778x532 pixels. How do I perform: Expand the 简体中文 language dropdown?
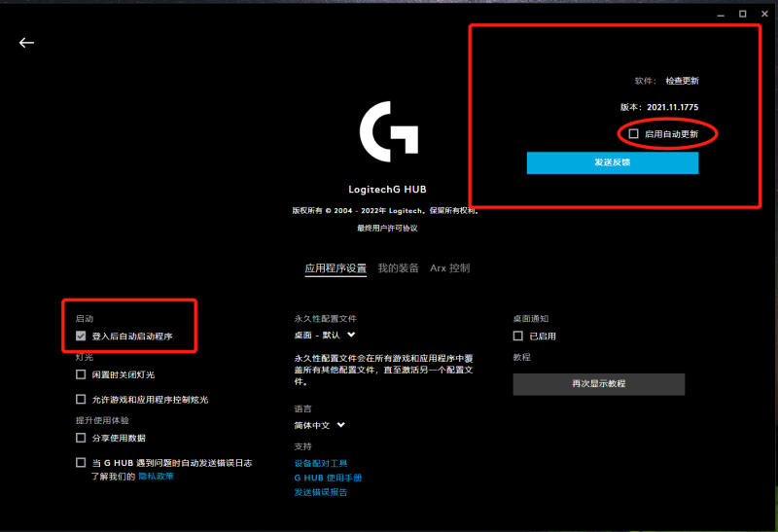click(320, 425)
